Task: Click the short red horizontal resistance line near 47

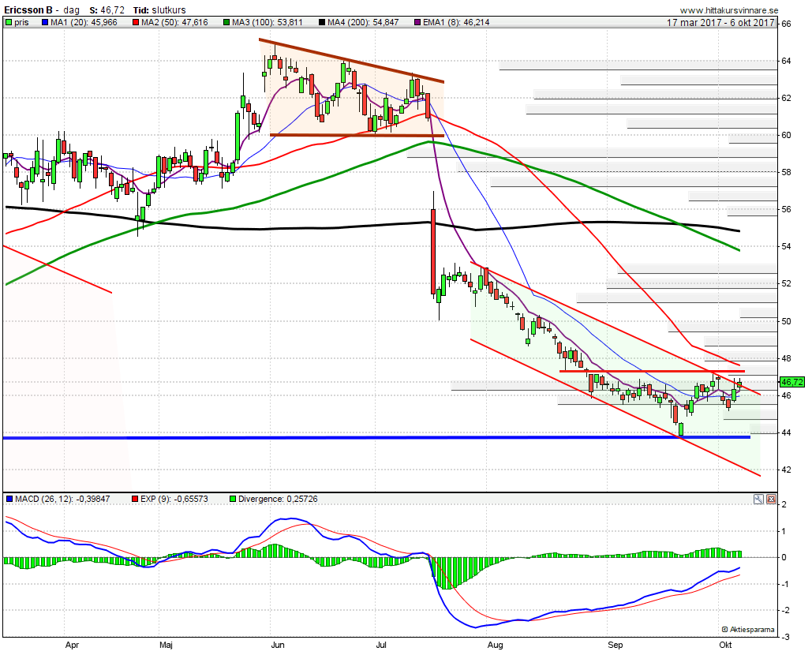Action: pyautogui.click(x=652, y=371)
